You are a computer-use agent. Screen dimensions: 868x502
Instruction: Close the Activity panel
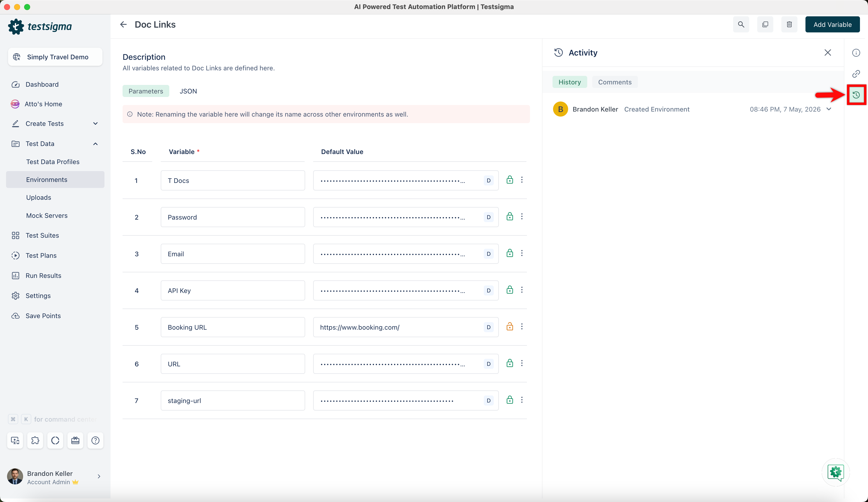click(x=828, y=52)
